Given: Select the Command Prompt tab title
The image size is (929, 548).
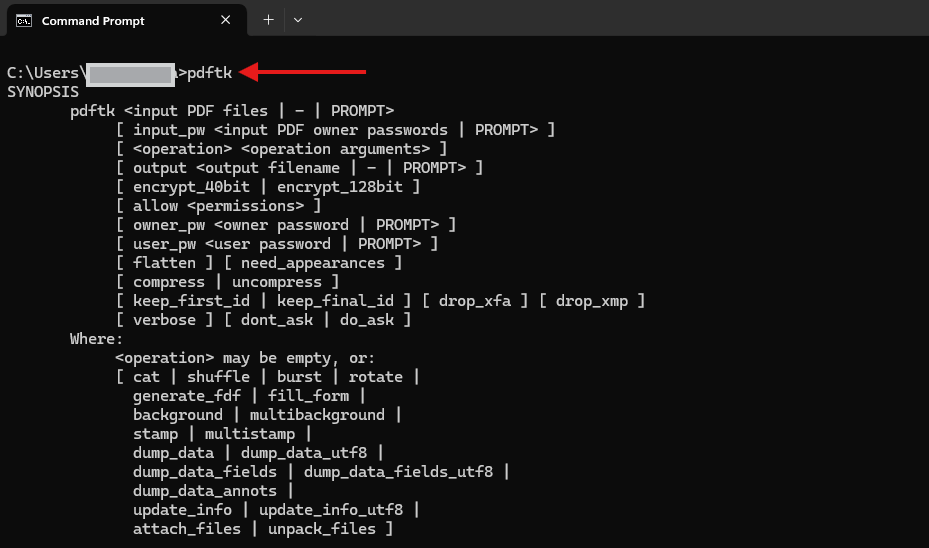Looking at the screenshot, I should [x=93, y=21].
